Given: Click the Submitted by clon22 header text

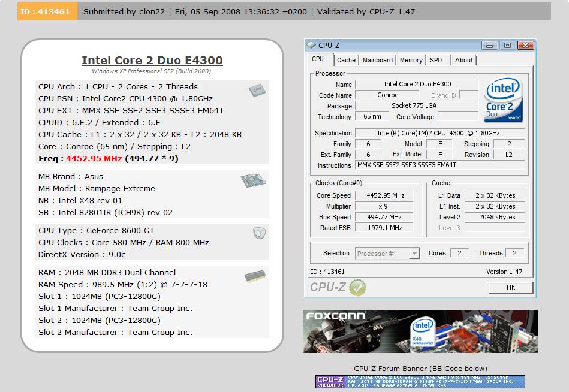Looking at the screenshot, I should point(124,11).
